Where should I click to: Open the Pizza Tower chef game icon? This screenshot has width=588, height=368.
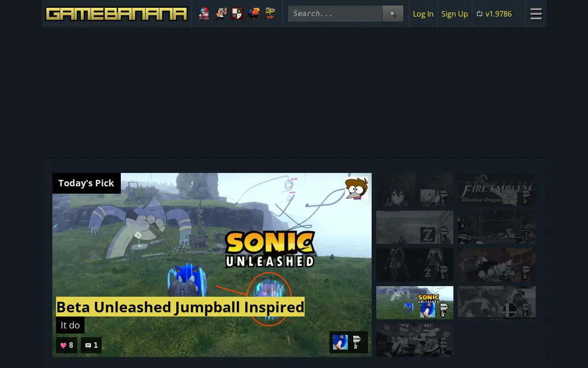[221, 14]
